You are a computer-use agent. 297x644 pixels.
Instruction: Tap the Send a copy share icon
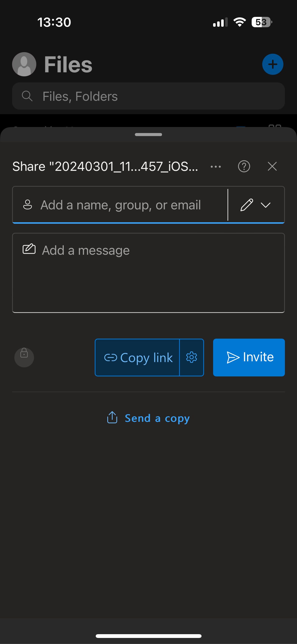click(112, 417)
